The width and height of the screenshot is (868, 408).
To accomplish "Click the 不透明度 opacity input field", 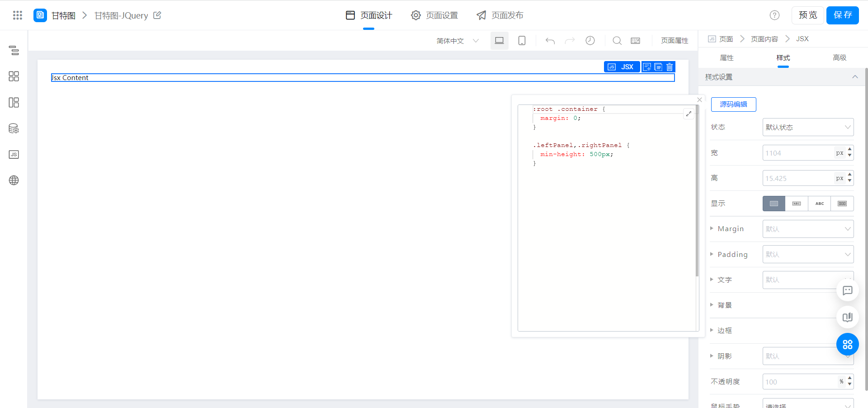I will click(800, 382).
